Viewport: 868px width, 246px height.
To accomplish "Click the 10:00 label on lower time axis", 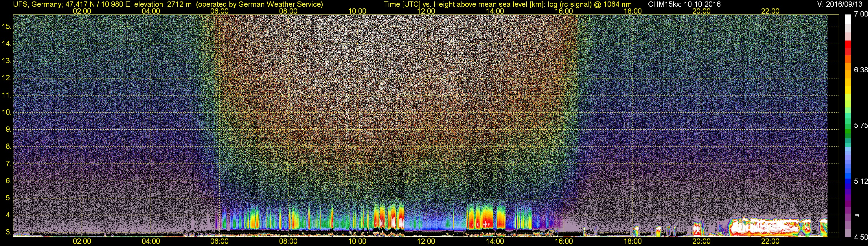I will click(x=357, y=241).
